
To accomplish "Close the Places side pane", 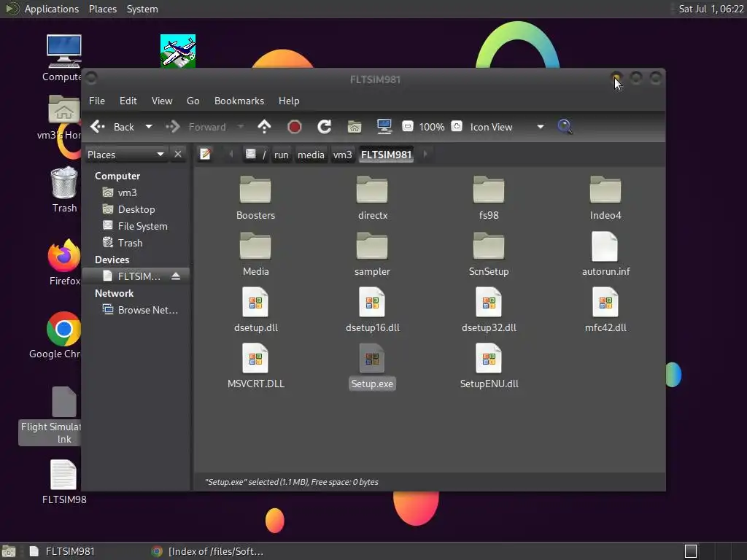I will point(178,155).
